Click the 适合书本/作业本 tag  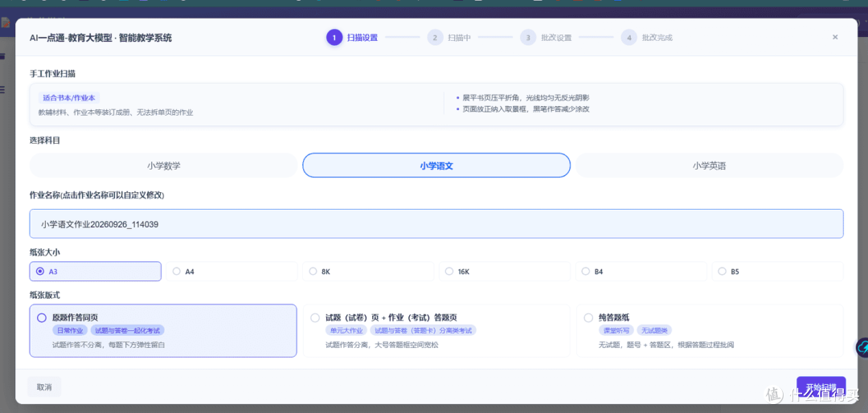[x=69, y=98]
